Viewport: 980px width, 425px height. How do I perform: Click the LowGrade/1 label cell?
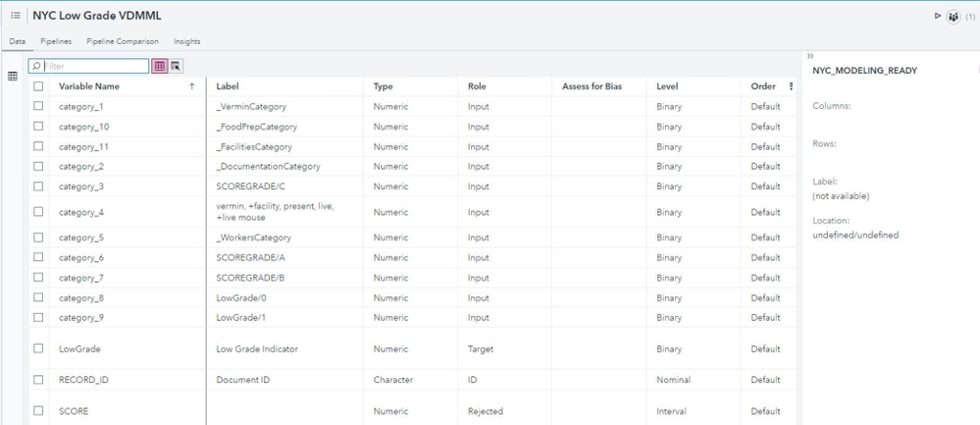[241, 317]
